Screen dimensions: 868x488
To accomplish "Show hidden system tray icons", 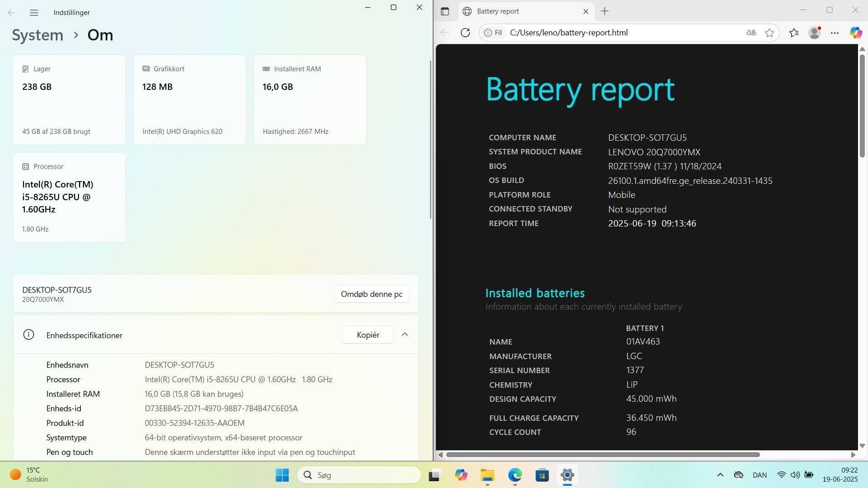I will (x=720, y=475).
